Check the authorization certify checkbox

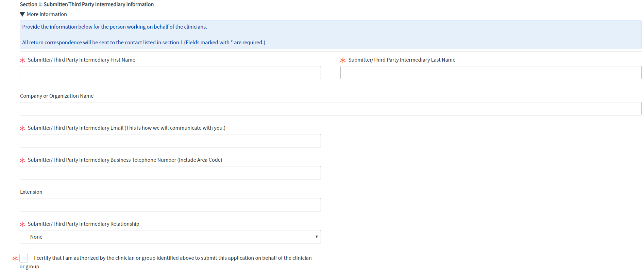[x=24, y=258]
